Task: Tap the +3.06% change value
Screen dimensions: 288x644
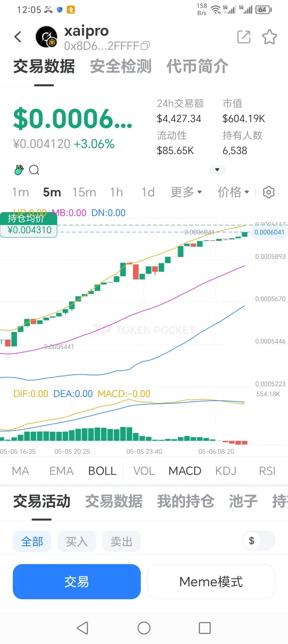Action: click(x=94, y=144)
